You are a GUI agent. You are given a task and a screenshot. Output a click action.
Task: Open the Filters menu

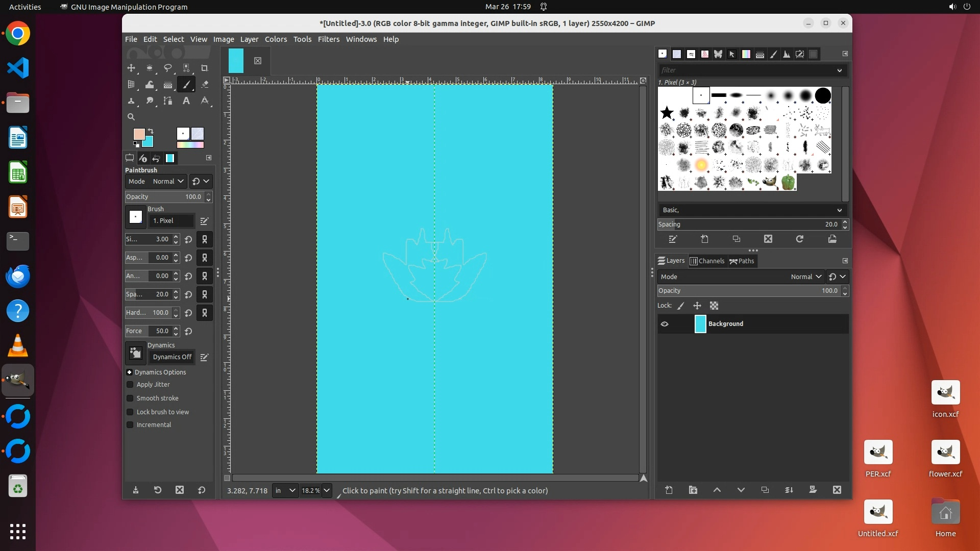point(328,39)
